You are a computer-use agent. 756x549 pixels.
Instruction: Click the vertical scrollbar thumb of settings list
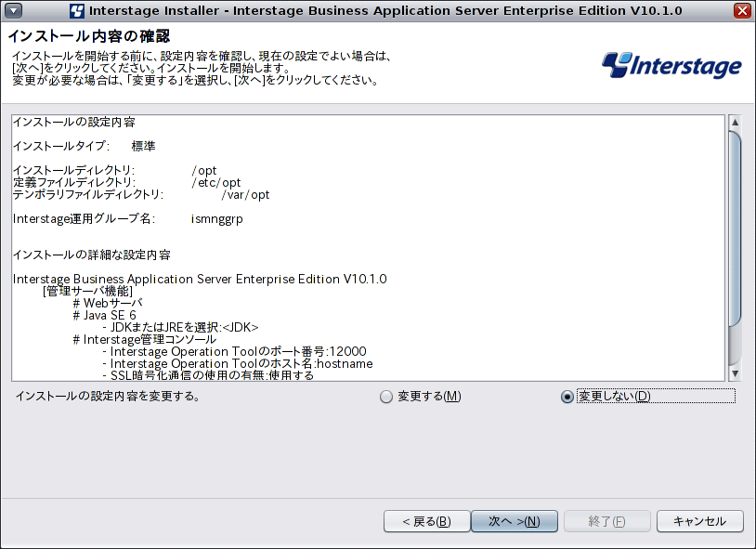click(x=735, y=228)
